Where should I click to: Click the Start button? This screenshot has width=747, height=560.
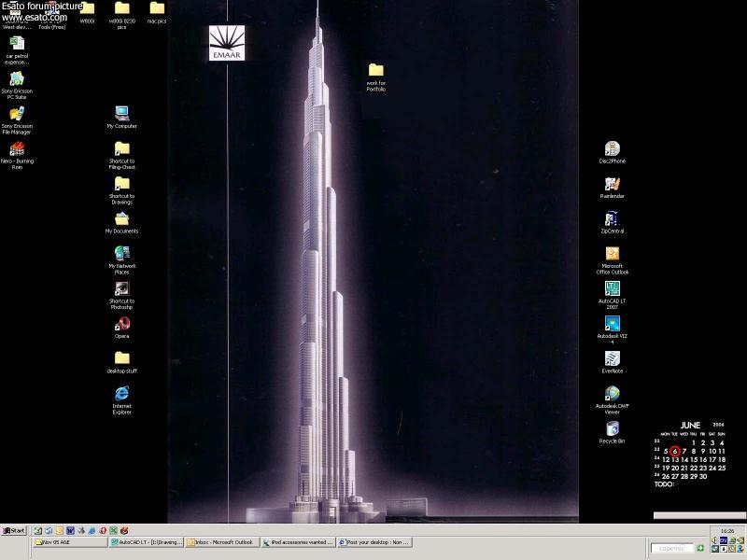pos(14,530)
